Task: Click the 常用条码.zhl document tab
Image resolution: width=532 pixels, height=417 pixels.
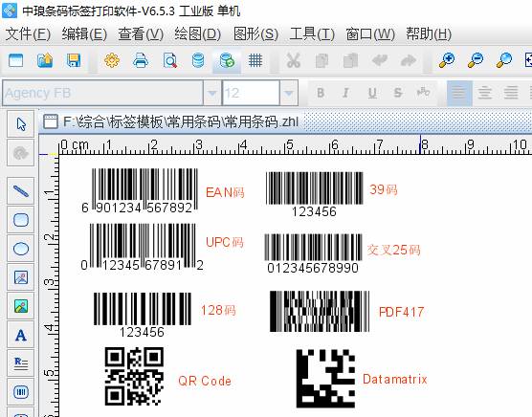Action: (170, 121)
